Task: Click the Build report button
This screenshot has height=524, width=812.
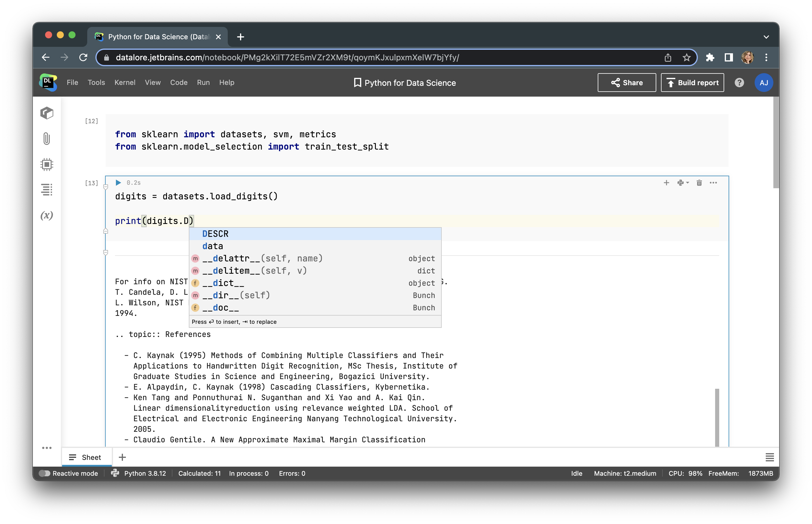Action: 692,83
